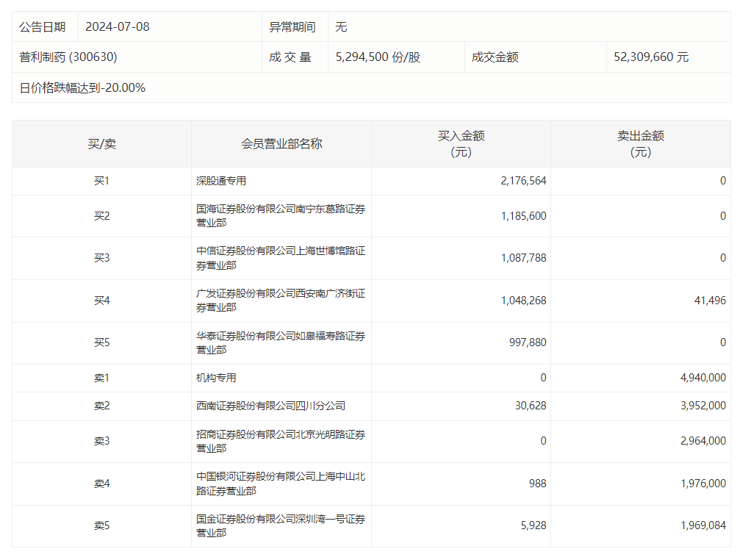Viewport: 740px width, 560px height.
Task: Click the 会员营业部名称 column header
Action: [281, 144]
